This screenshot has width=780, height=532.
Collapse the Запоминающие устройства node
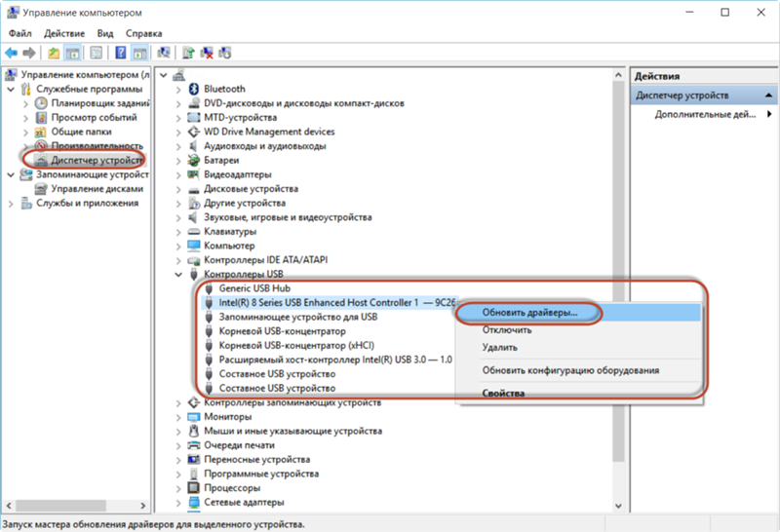[x=11, y=175]
